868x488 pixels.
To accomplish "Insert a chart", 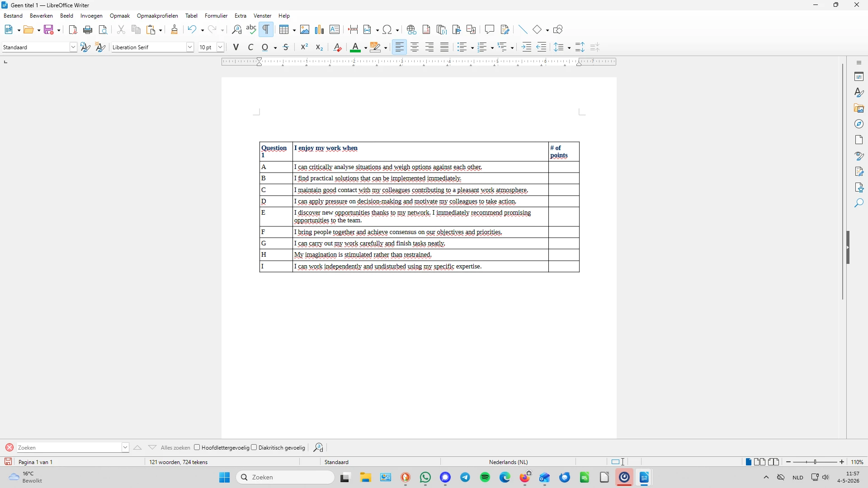I will tap(320, 30).
